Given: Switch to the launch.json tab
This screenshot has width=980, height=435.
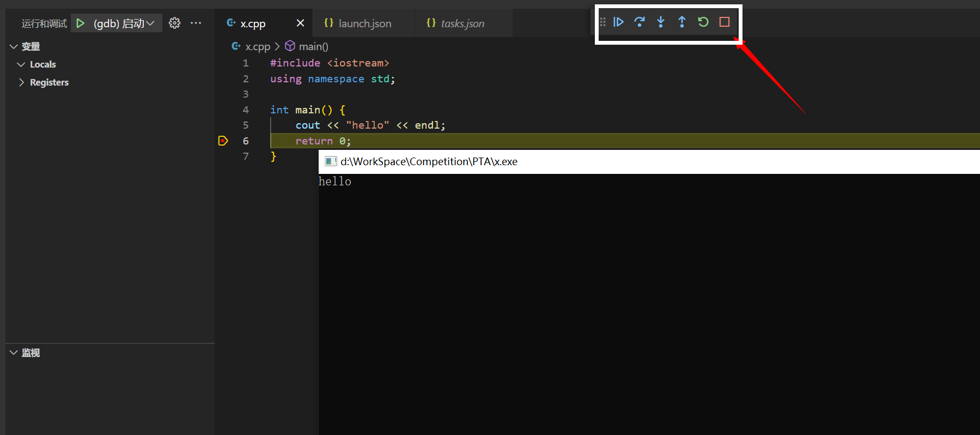Looking at the screenshot, I should (x=365, y=23).
